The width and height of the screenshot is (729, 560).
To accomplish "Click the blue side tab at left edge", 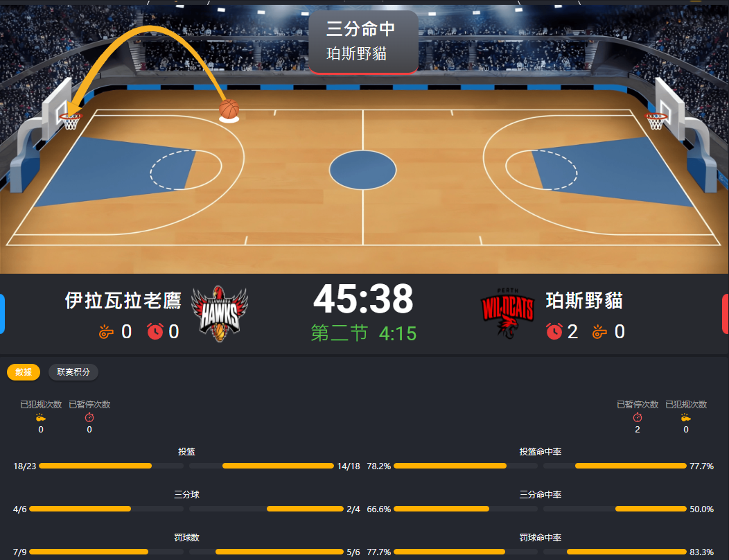I will 2,314.
